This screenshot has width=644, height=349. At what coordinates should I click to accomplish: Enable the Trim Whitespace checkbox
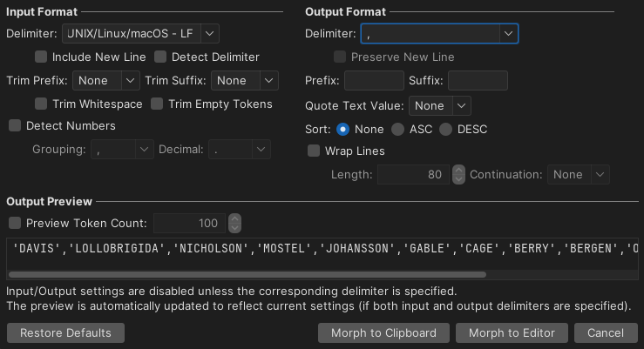click(41, 104)
